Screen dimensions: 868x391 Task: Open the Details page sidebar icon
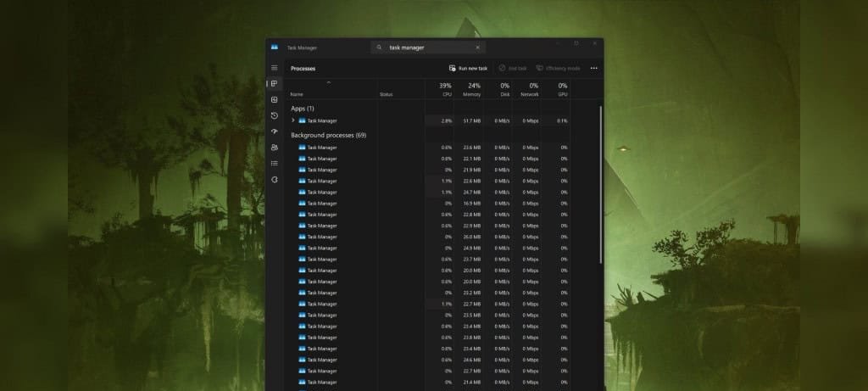pos(274,164)
